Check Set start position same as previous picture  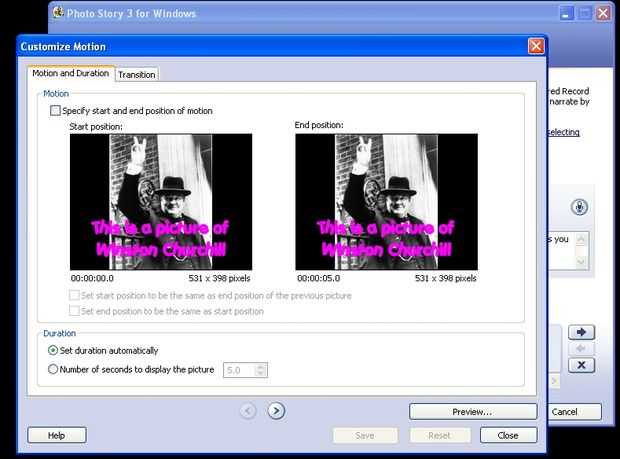coord(74,295)
